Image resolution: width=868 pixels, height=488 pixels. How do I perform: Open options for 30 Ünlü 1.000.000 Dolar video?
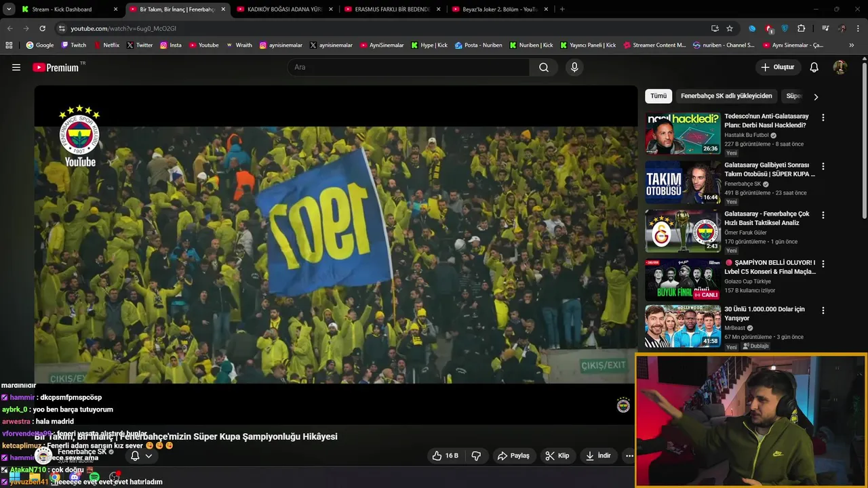coord(823,310)
